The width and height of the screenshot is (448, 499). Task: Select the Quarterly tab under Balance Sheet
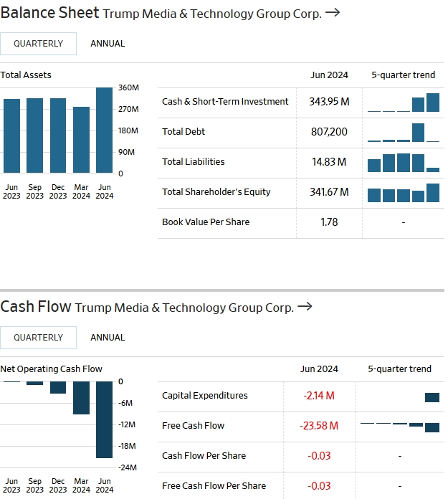click(39, 44)
